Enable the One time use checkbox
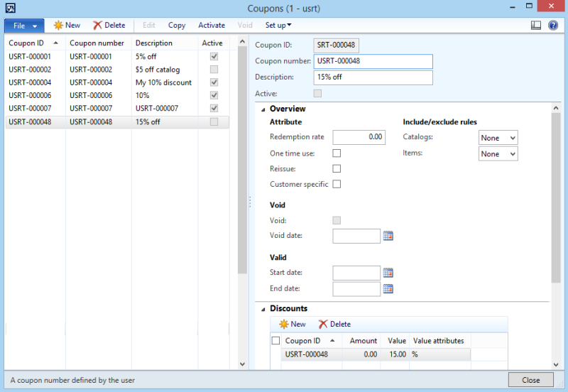This screenshot has height=392, width=568. click(337, 153)
